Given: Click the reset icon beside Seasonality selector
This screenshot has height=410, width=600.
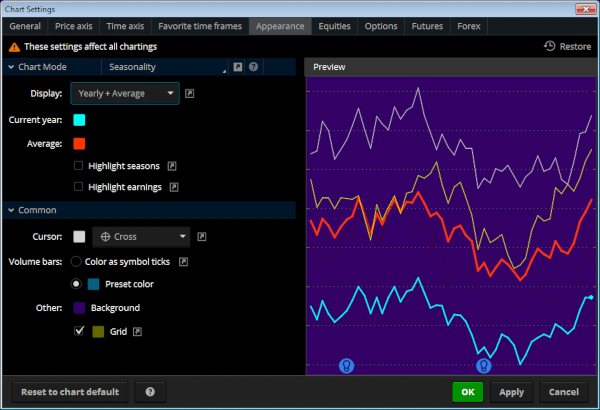Looking at the screenshot, I should click(239, 67).
